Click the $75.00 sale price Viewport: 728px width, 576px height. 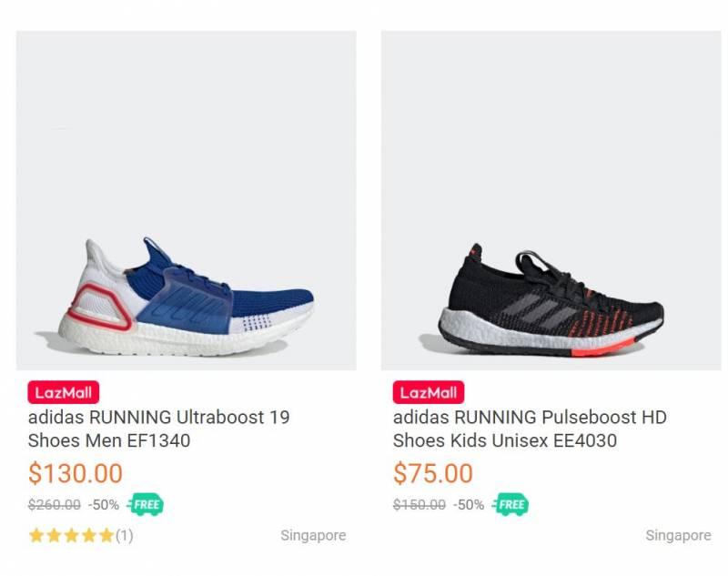(x=433, y=473)
